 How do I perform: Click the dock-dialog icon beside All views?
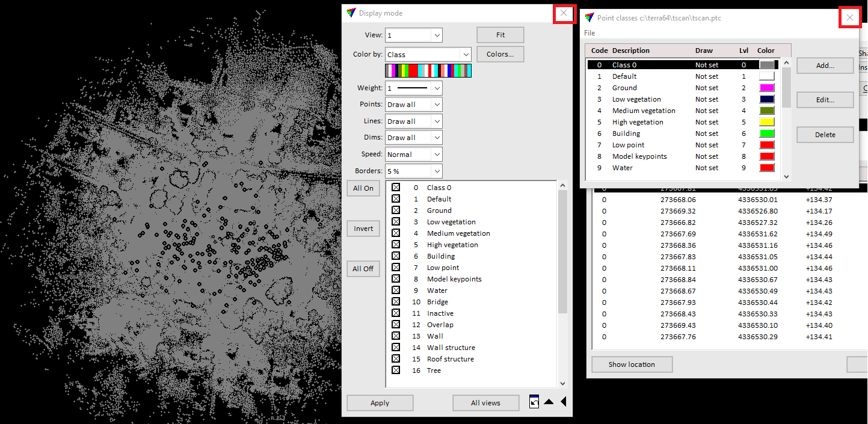(534, 402)
